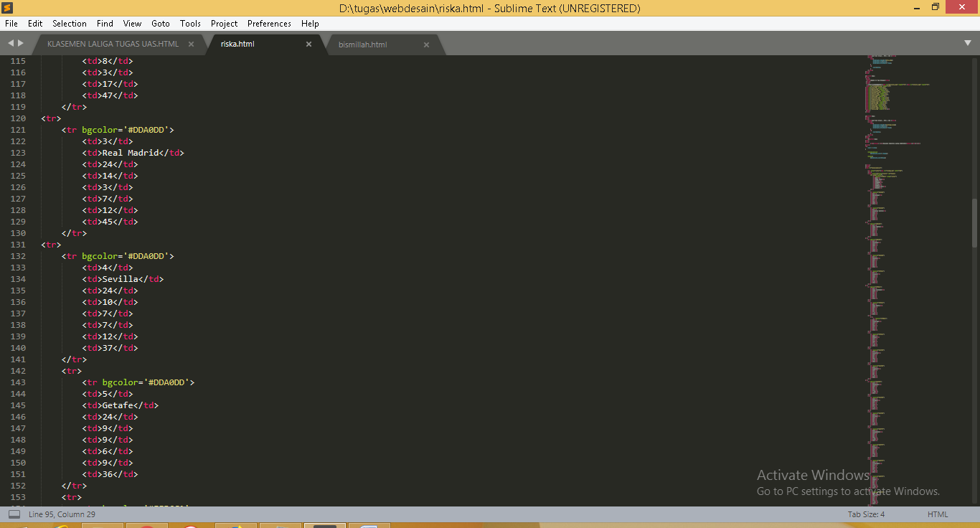Open the HTML syntax selector
This screenshot has height=528, width=980.
(x=937, y=514)
